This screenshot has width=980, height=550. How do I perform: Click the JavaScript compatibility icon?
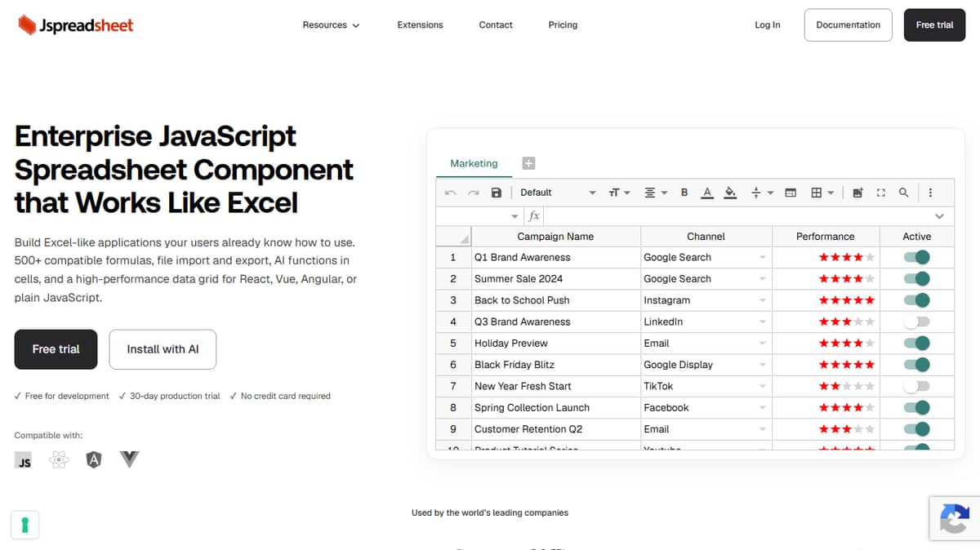24,460
